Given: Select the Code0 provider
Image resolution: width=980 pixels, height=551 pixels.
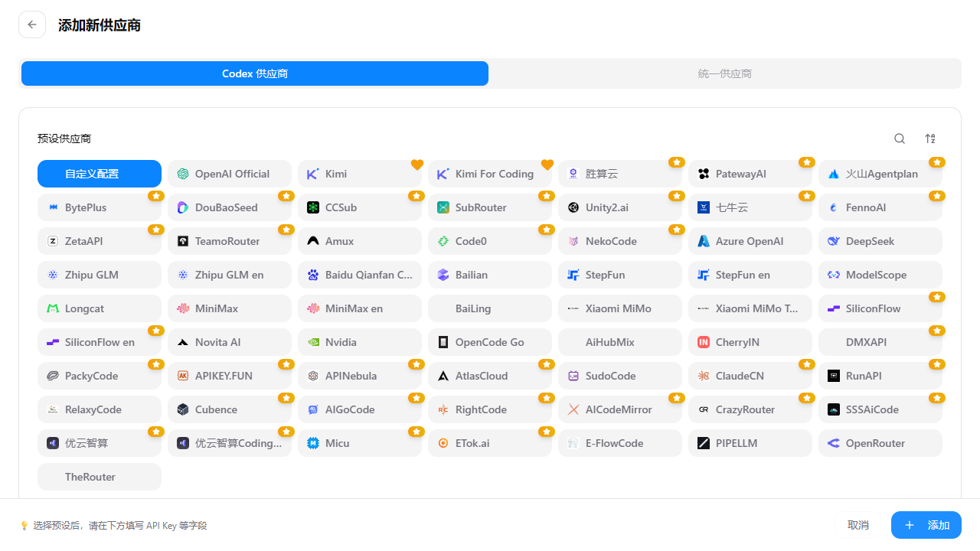Looking at the screenshot, I should coord(490,241).
